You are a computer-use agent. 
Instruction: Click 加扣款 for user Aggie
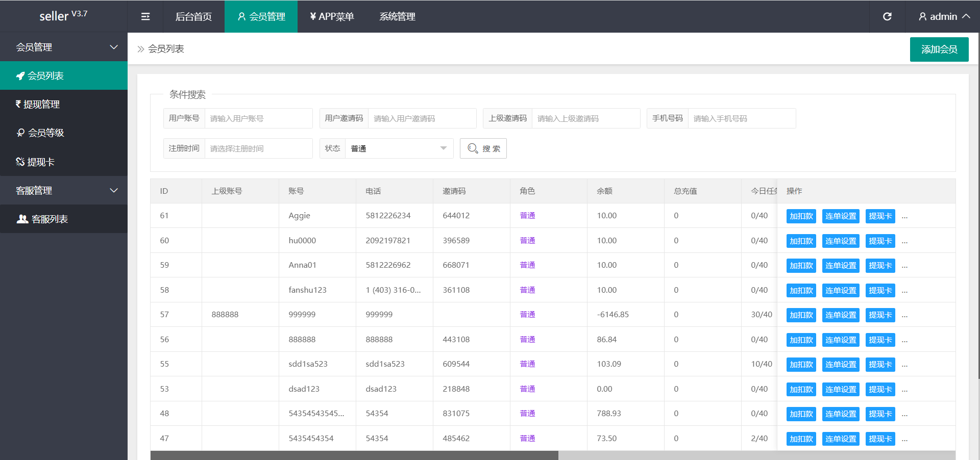801,216
